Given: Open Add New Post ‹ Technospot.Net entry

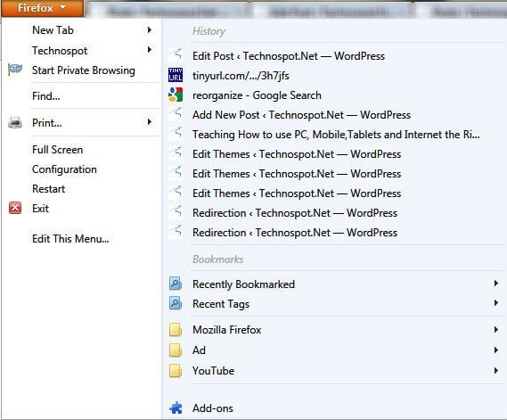Looking at the screenshot, I should point(301,115).
